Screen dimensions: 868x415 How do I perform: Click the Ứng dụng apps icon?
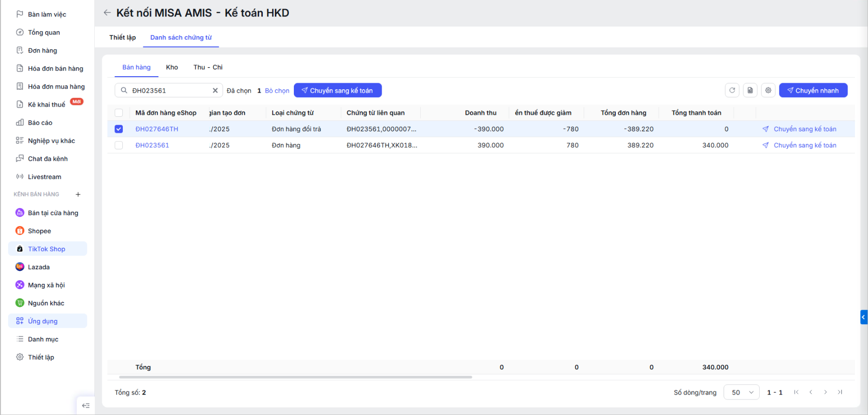pos(20,321)
